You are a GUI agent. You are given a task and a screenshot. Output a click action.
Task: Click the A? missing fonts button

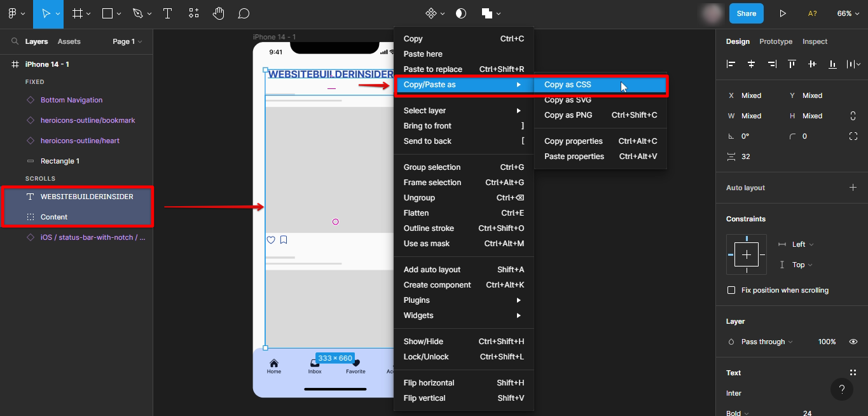coord(813,13)
